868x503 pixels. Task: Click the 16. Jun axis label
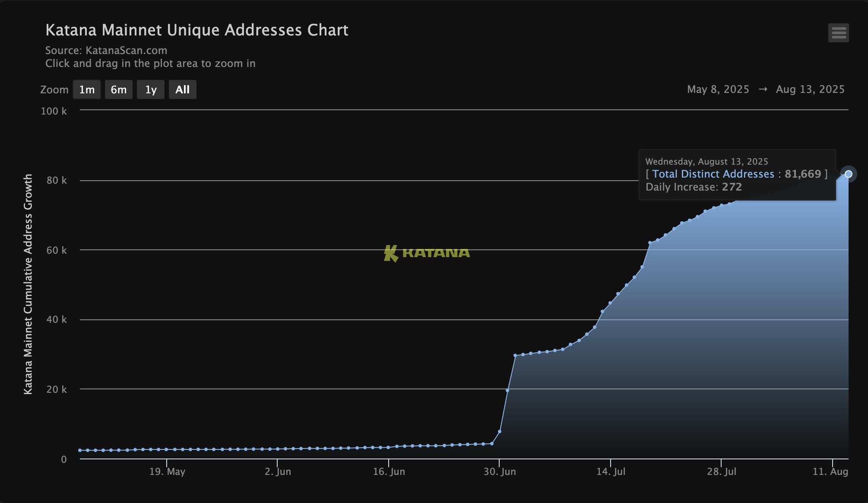point(389,471)
